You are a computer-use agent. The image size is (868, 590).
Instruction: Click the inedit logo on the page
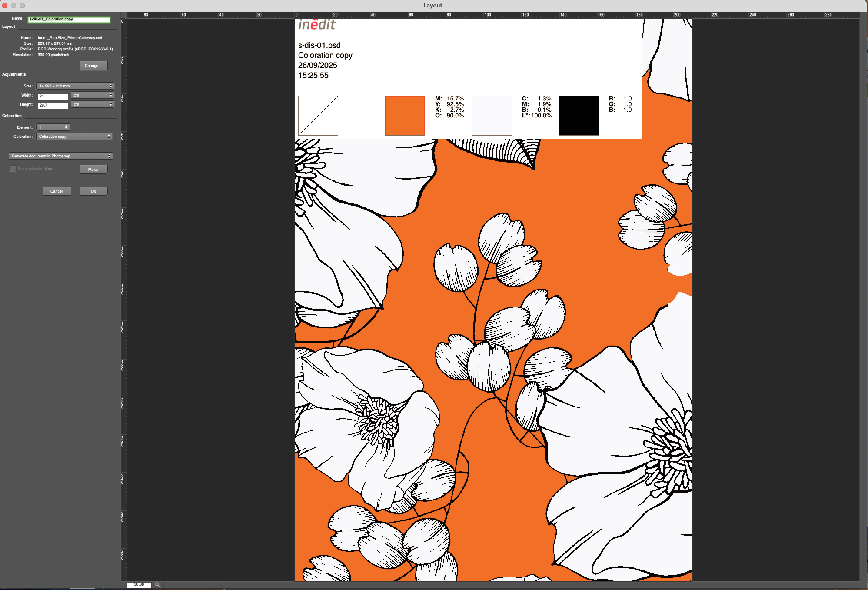coord(316,24)
